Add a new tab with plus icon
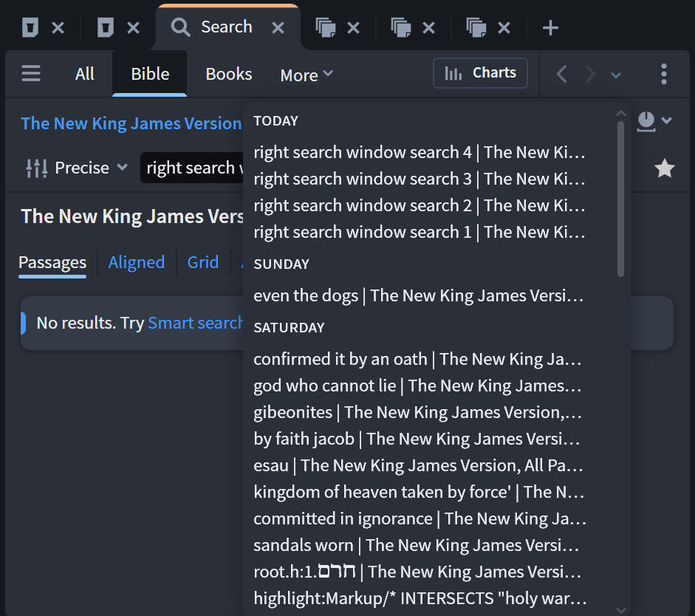Viewport: 695px width, 616px height. pos(550,28)
